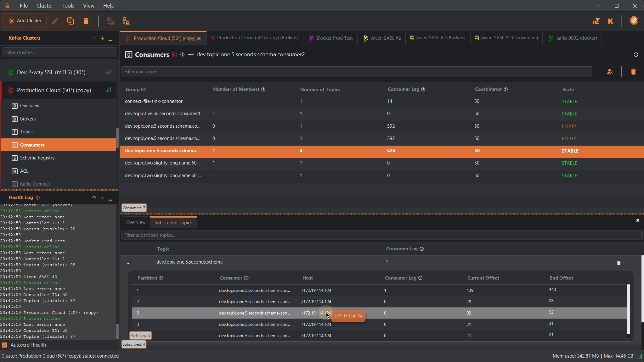Toggle the Autoscroll health checkbox
The width and height of the screenshot is (644, 362).
[x=5, y=345]
